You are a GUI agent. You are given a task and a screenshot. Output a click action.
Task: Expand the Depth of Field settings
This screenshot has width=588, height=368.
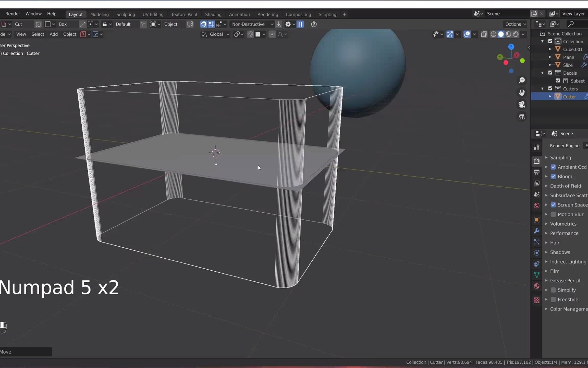(546, 186)
